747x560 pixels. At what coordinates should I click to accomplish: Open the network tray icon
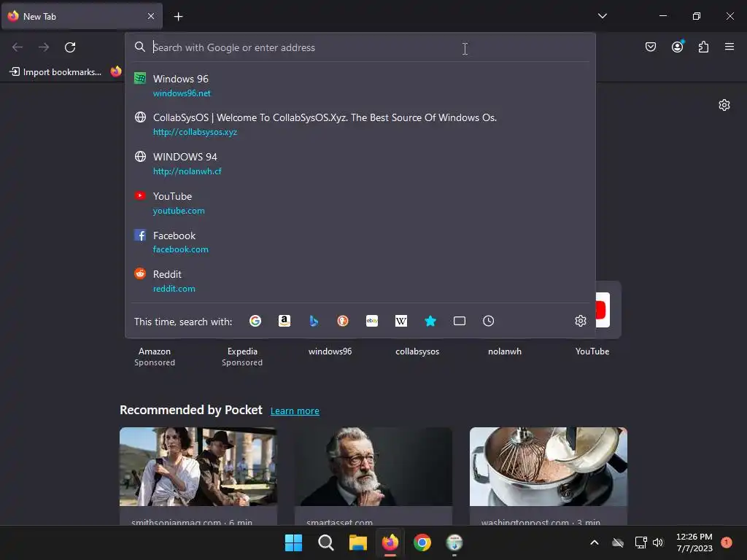640,542
